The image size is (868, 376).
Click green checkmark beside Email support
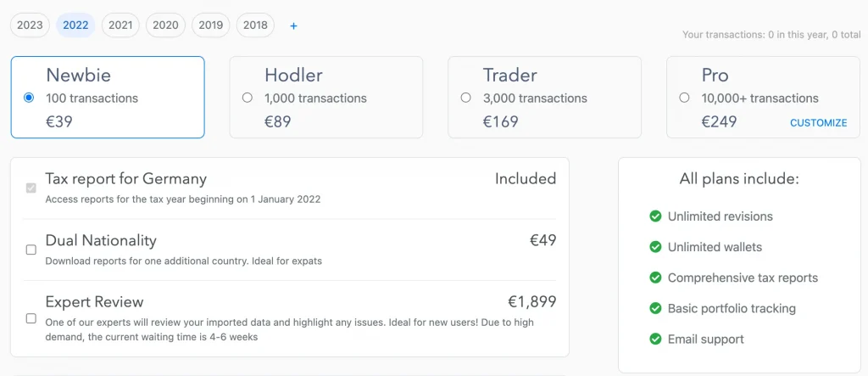coord(655,339)
